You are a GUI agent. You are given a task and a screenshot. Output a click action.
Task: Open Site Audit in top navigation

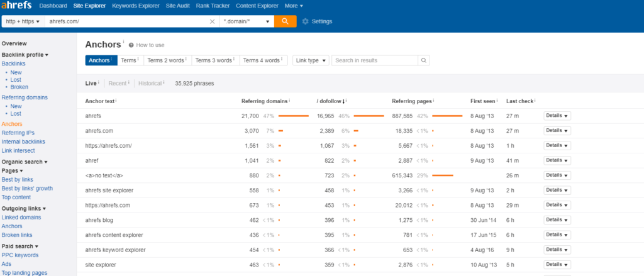(178, 6)
